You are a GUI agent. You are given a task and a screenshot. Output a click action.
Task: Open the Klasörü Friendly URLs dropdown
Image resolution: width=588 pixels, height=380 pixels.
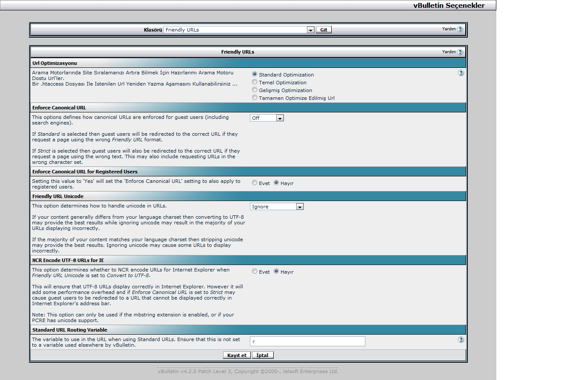(239, 30)
